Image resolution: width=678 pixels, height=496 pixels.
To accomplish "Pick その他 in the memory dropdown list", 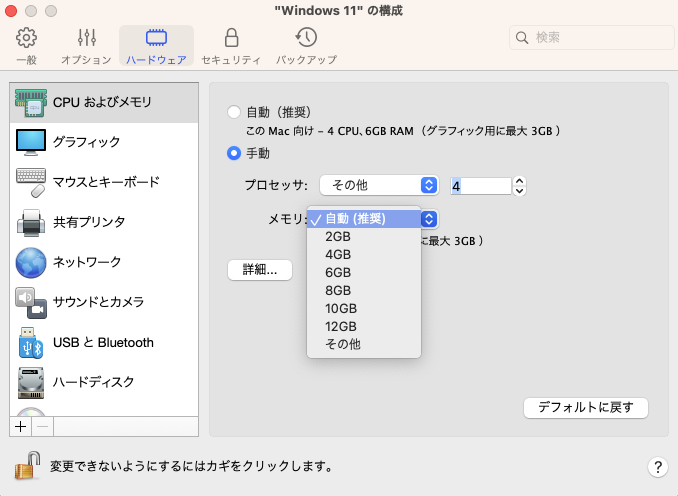I will coord(343,344).
